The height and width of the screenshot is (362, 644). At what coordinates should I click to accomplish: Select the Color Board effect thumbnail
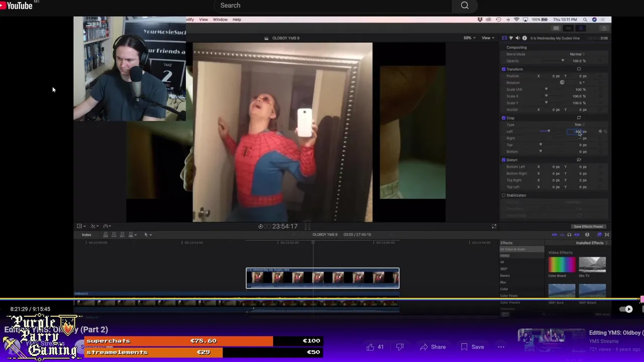(x=561, y=264)
